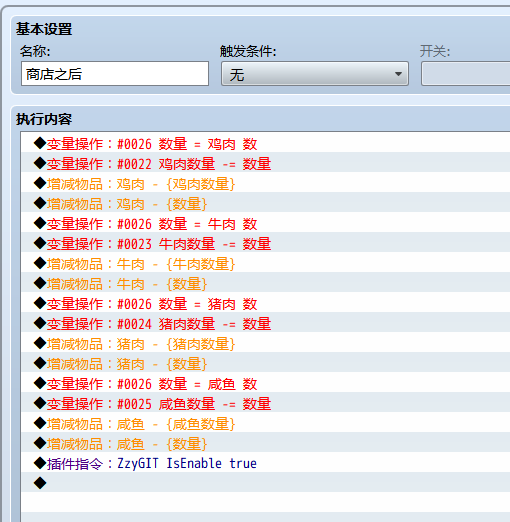Click the 名称 input field containing 商店之后

pyautogui.click(x=115, y=73)
